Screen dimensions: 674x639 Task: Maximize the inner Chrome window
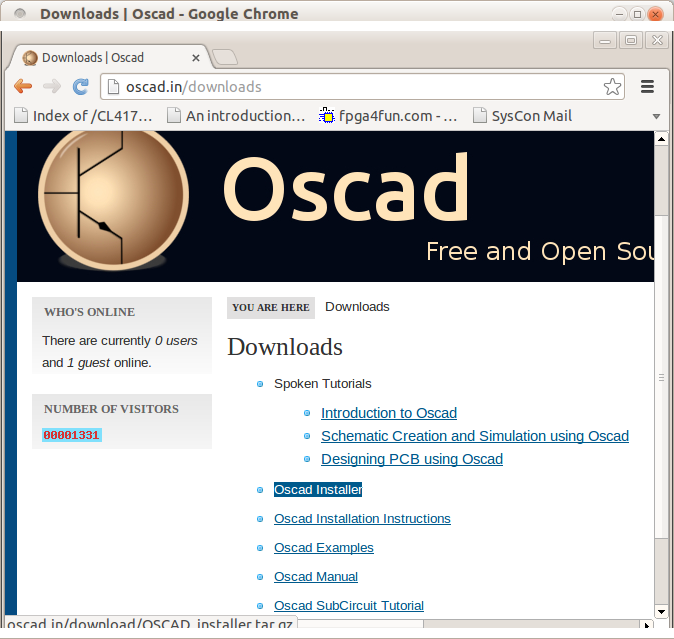click(631, 40)
